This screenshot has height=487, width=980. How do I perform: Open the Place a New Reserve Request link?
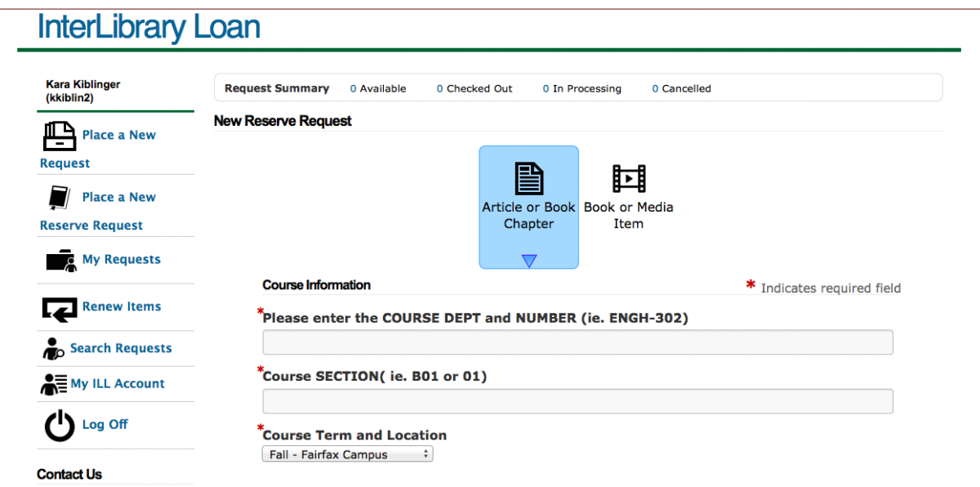[98, 211]
